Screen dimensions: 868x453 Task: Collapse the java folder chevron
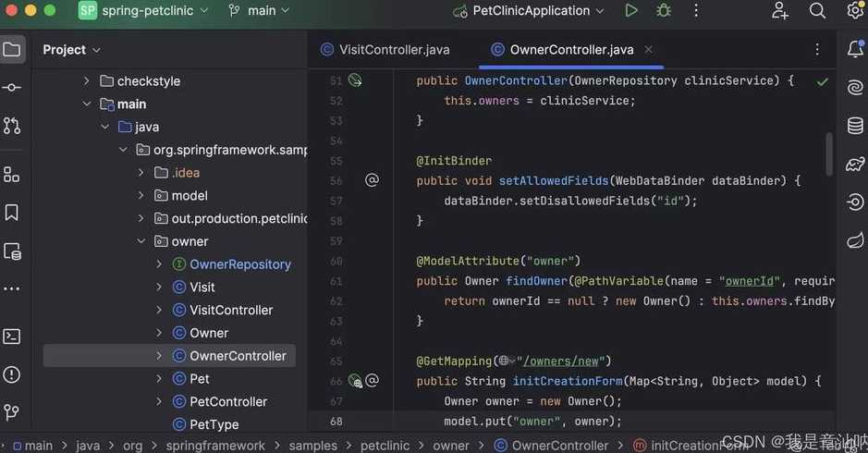coord(105,127)
